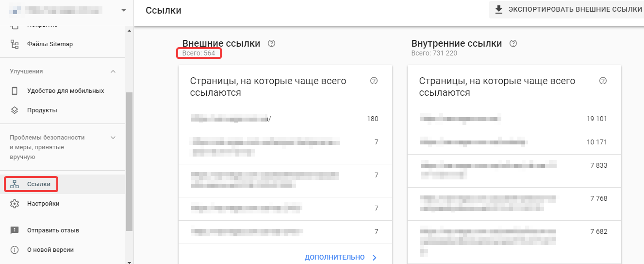Open Удобство для мобильных report
This screenshot has height=264, width=644.
[x=66, y=91]
